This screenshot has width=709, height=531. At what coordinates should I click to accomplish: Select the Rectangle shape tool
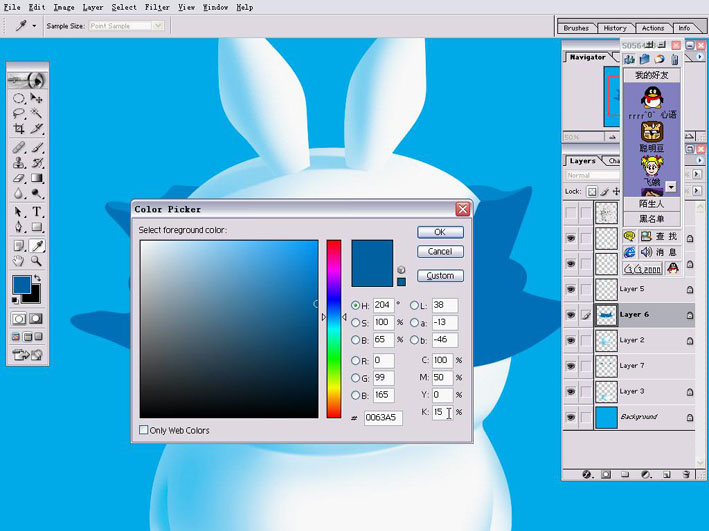click(37, 227)
